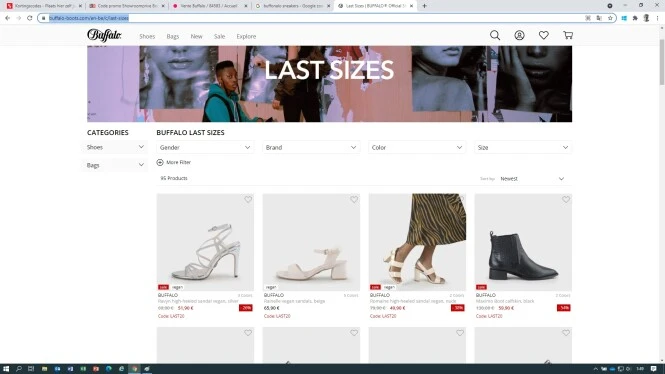This screenshot has width=665, height=374.
Task: Favorite the Ravyn silver sandal heart
Action: pos(248,200)
